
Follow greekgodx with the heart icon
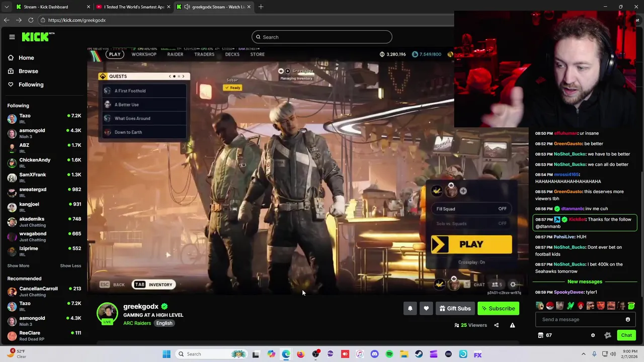tap(426, 309)
